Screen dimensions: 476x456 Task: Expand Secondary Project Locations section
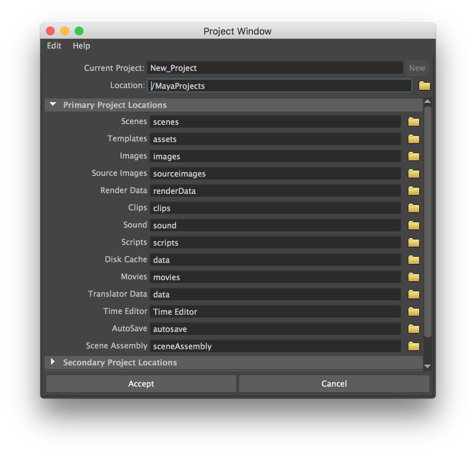[x=53, y=362]
